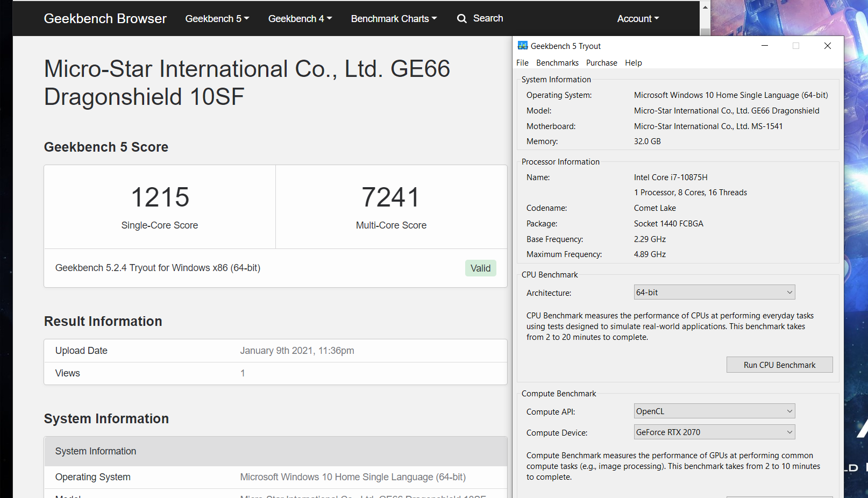
Task: Open the Purchase menu
Action: point(602,63)
